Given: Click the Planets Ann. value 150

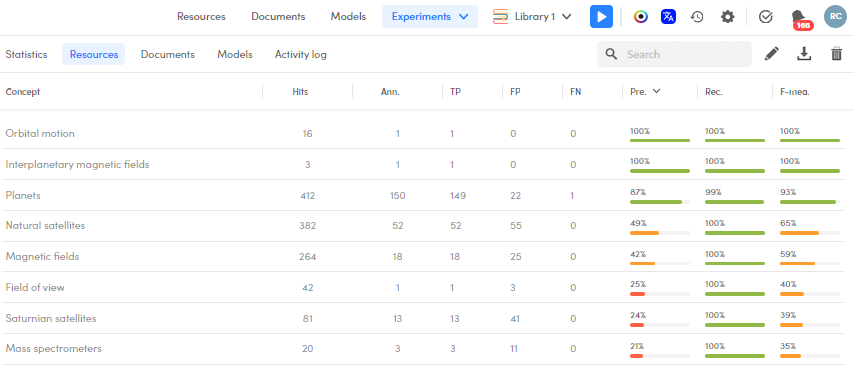Looking at the screenshot, I should [398, 195].
